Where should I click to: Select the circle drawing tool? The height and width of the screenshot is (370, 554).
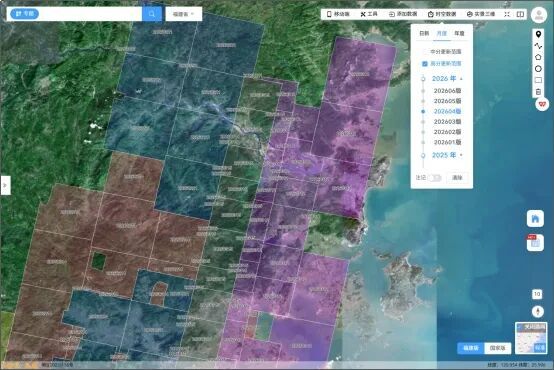pyautogui.click(x=538, y=69)
